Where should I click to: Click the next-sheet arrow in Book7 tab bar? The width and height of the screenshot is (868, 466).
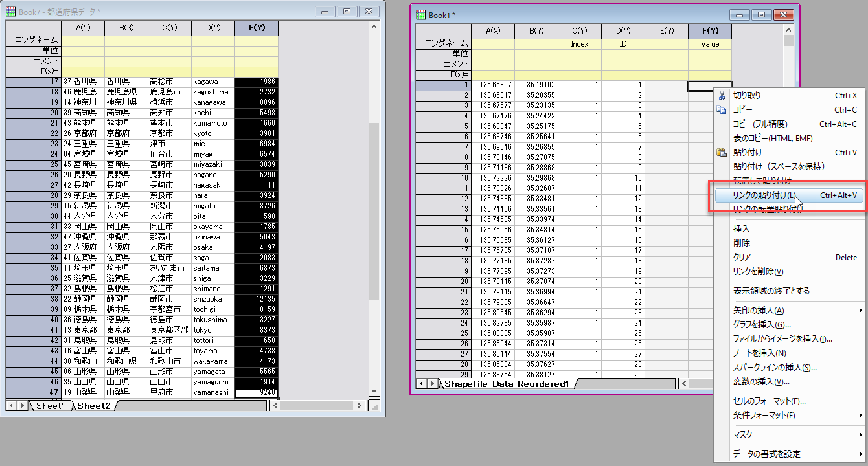(x=23, y=406)
